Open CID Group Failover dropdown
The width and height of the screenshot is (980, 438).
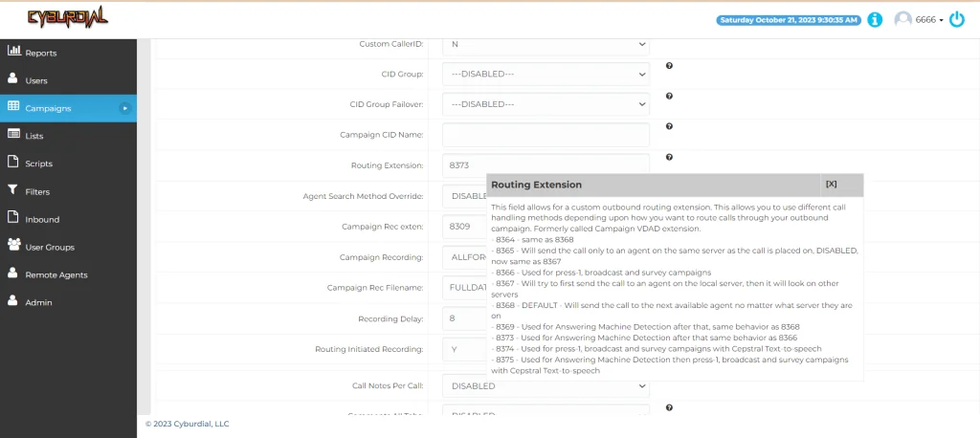(x=546, y=104)
